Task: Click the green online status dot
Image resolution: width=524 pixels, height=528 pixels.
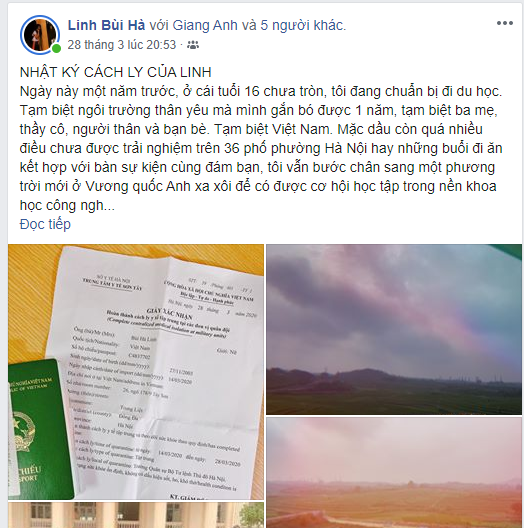Action: pyautogui.click(x=56, y=48)
